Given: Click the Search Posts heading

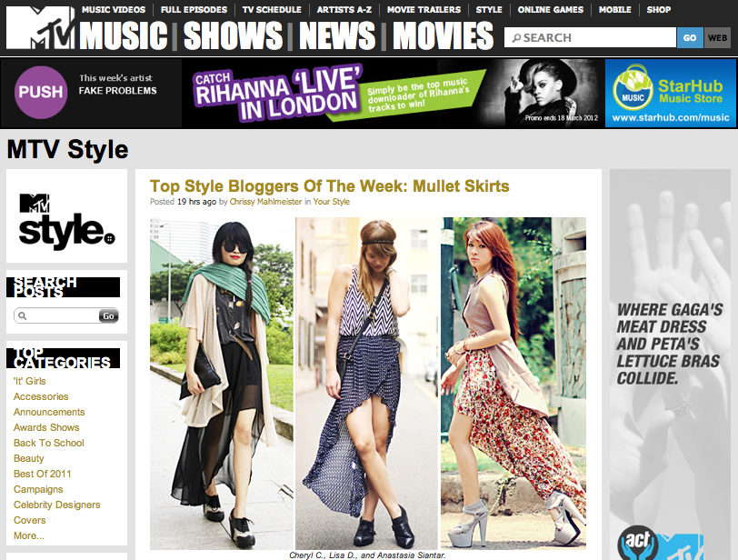Looking at the screenshot, I should click(x=63, y=287).
